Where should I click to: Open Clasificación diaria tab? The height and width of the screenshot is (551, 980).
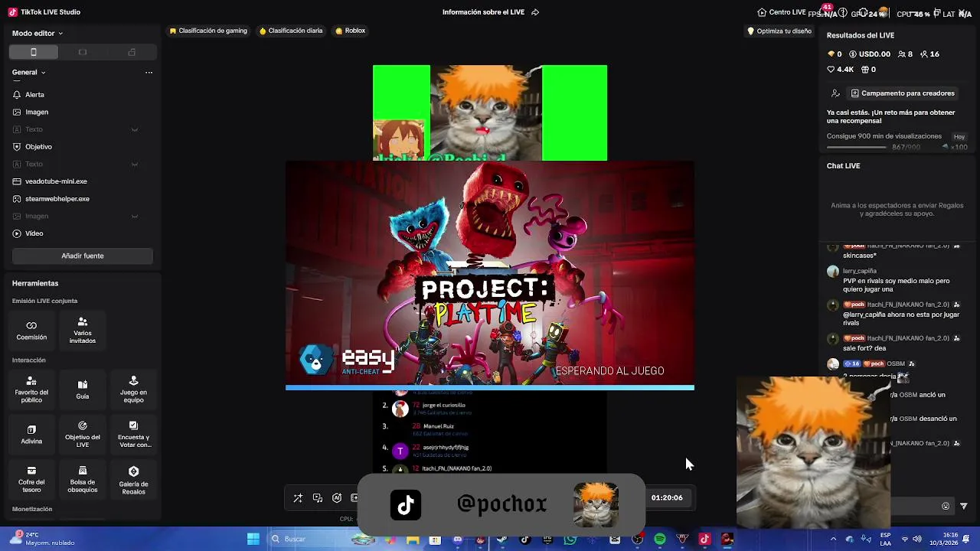click(x=291, y=31)
